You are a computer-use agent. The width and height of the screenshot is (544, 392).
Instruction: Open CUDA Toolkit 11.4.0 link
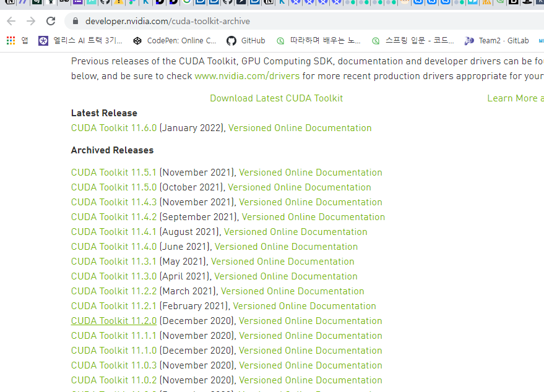114,247
